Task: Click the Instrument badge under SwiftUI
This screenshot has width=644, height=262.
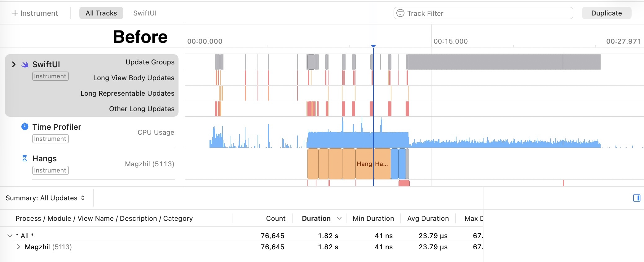Action: pyautogui.click(x=50, y=76)
